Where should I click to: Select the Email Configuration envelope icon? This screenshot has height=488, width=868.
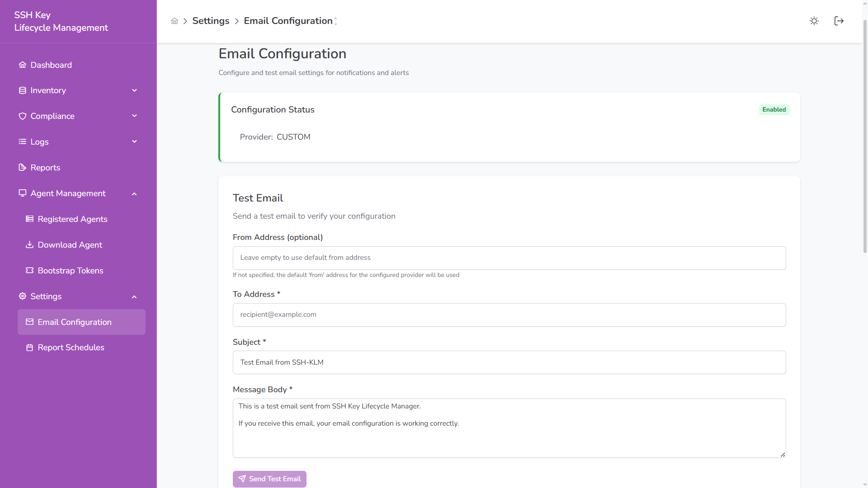point(30,322)
